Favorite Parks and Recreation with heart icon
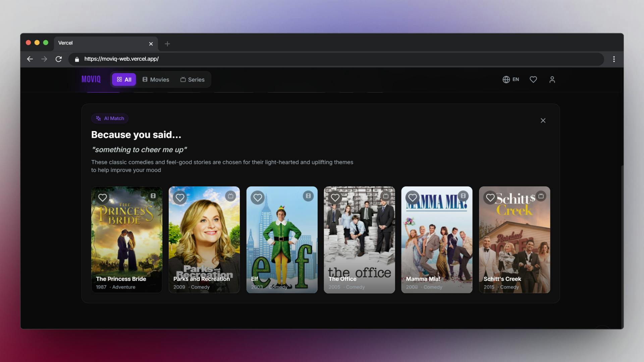644x362 pixels. 180,198
